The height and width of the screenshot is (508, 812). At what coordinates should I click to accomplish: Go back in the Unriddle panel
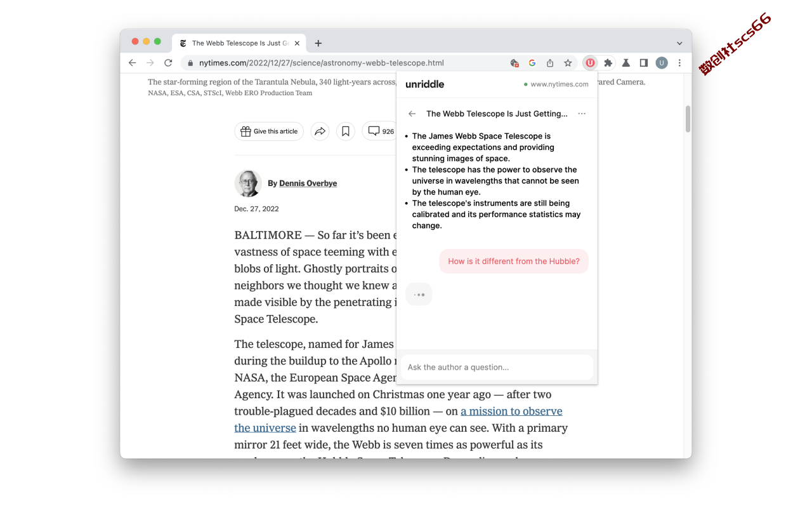click(x=412, y=114)
